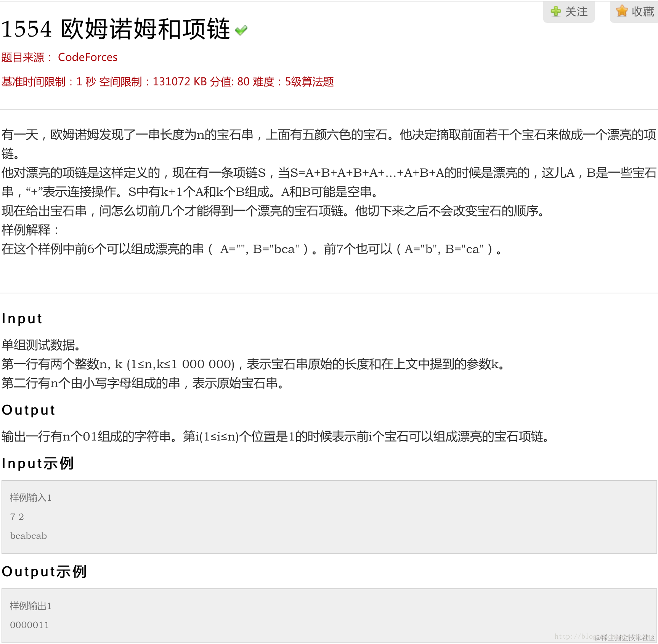Click the Output section heading
Screen dimensions: 658x644
pos(28,410)
